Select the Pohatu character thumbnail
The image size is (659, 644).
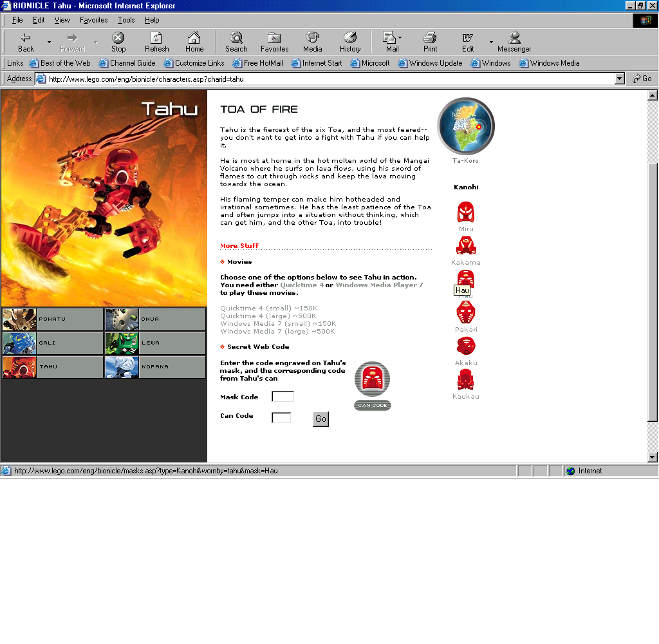tap(53, 319)
